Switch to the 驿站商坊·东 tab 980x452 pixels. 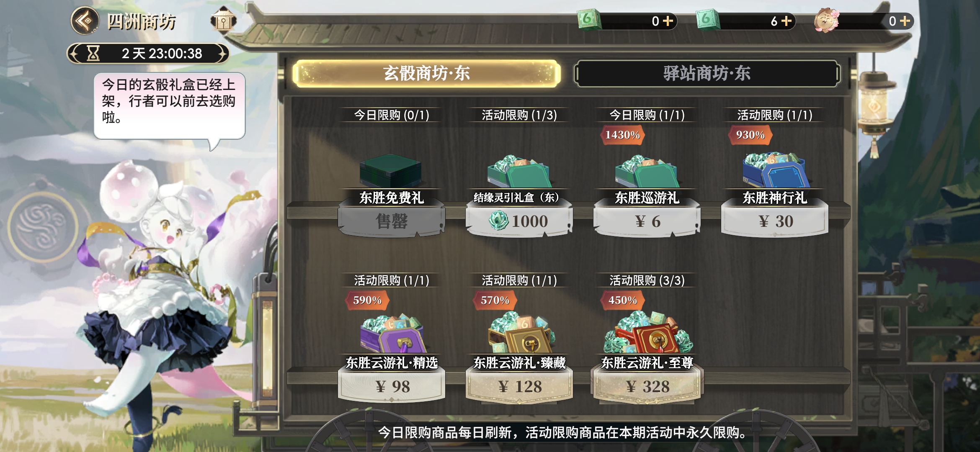tap(707, 73)
